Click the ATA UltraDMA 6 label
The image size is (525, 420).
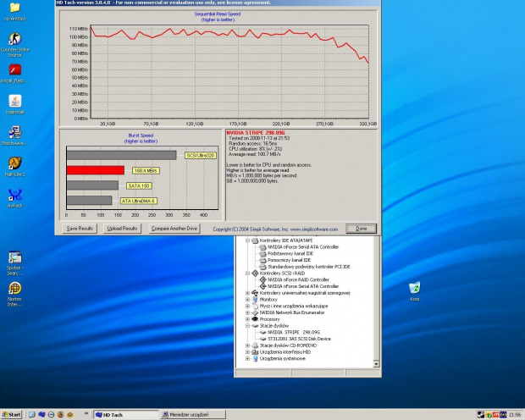(139, 201)
